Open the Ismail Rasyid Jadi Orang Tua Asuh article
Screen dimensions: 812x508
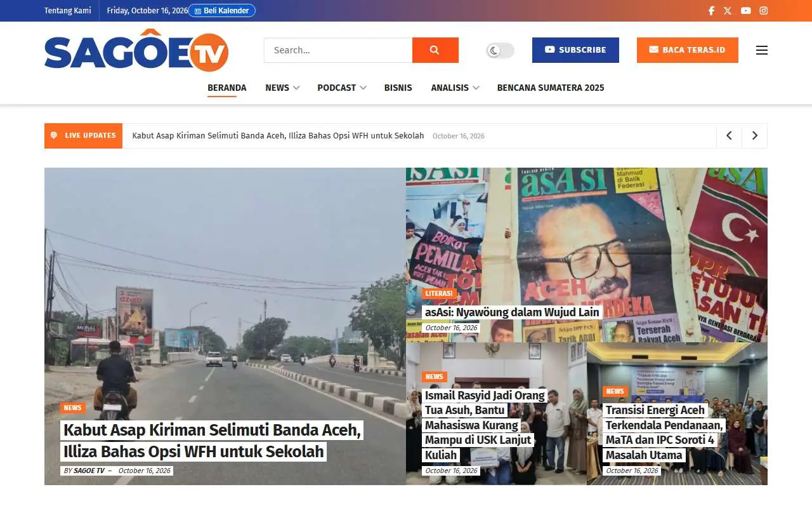[x=485, y=425]
